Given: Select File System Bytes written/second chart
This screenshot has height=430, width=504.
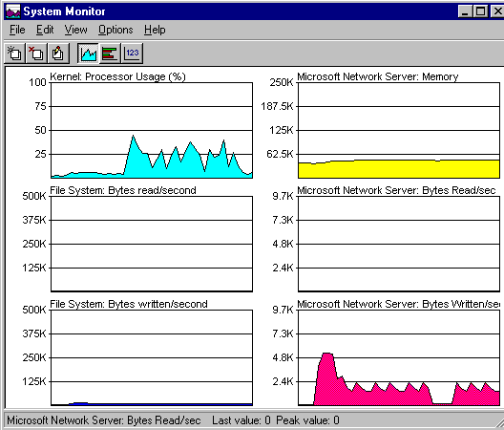Looking at the screenshot, I should (x=152, y=357).
